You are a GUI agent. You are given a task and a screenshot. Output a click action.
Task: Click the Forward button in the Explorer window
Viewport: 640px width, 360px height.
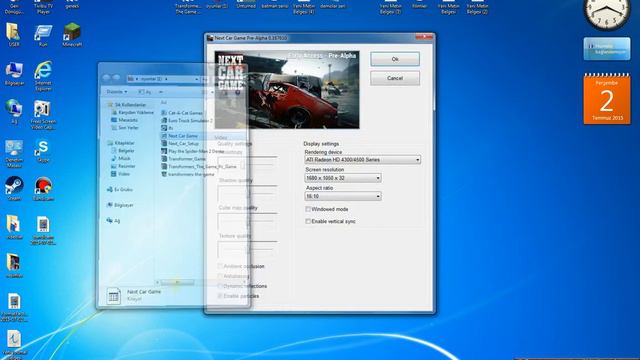pos(116,78)
